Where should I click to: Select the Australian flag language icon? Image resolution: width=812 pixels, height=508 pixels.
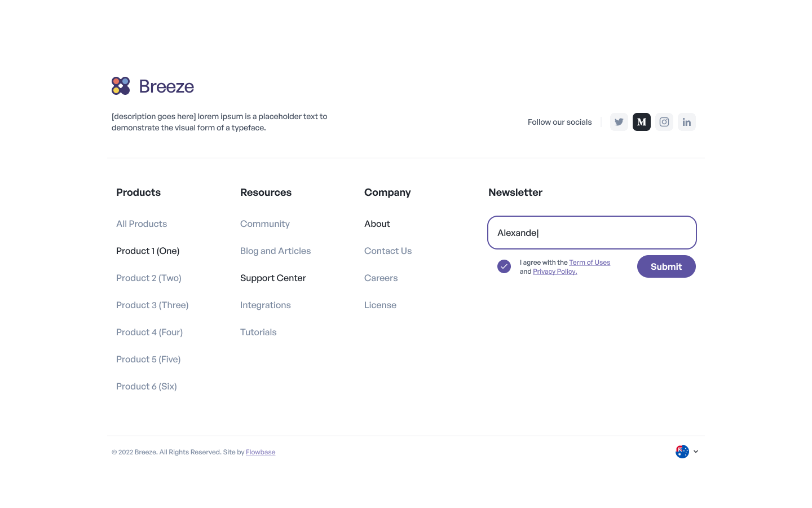(x=682, y=452)
